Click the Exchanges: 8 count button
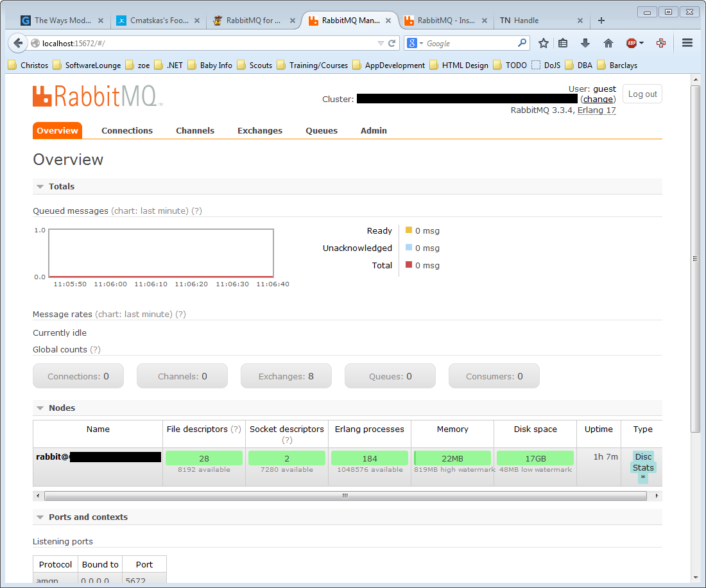The width and height of the screenshot is (706, 588). pyautogui.click(x=286, y=376)
